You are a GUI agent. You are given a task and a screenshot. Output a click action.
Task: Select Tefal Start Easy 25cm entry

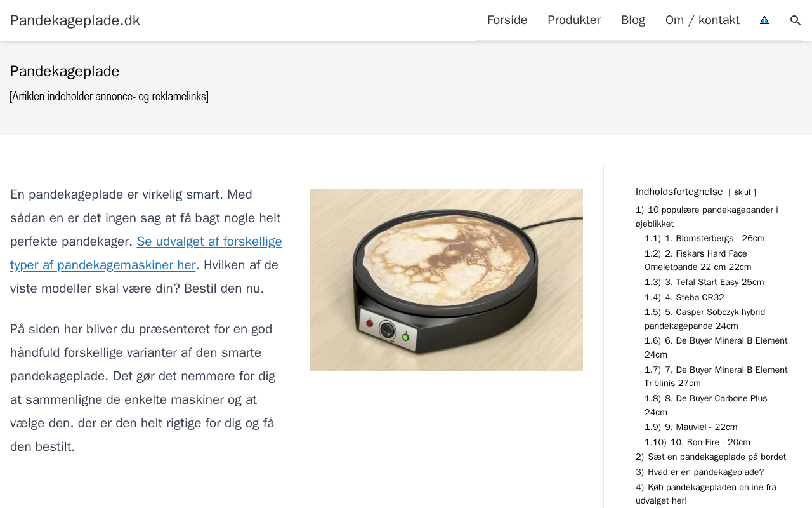(704, 282)
